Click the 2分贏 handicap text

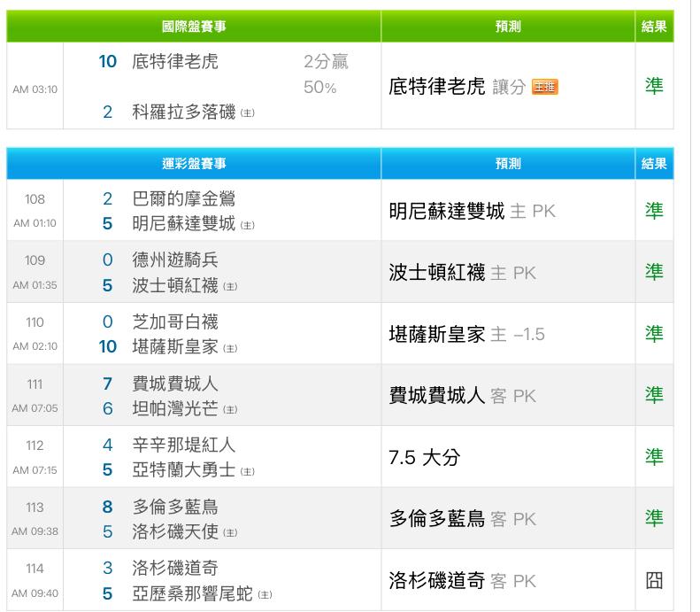click(x=326, y=62)
